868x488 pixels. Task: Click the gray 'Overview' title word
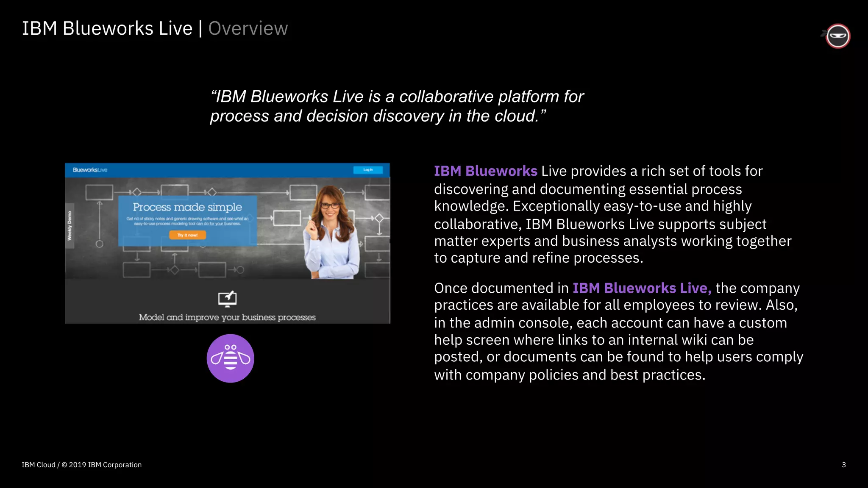tap(248, 28)
